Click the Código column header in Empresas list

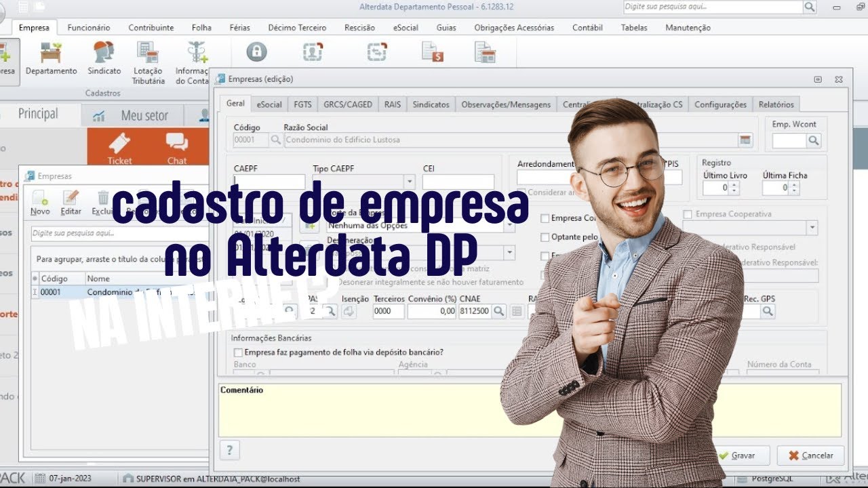click(x=62, y=279)
